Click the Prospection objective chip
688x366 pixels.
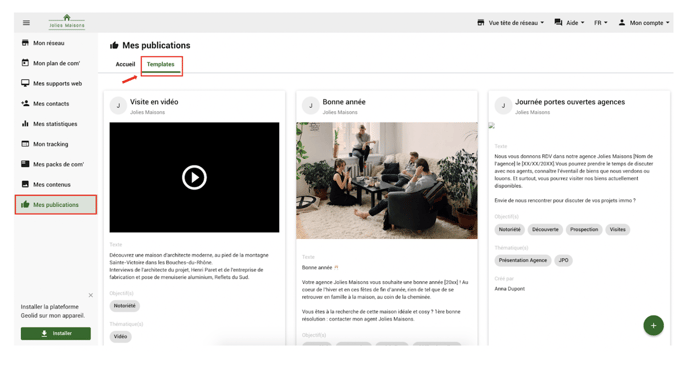pyautogui.click(x=584, y=230)
